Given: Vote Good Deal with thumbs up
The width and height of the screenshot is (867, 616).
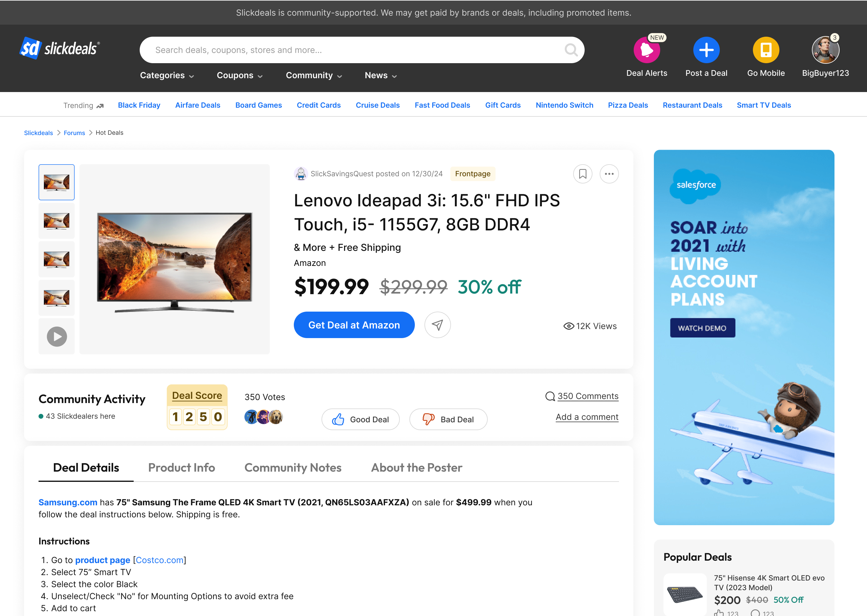Looking at the screenshot, I should pos(360,420).
